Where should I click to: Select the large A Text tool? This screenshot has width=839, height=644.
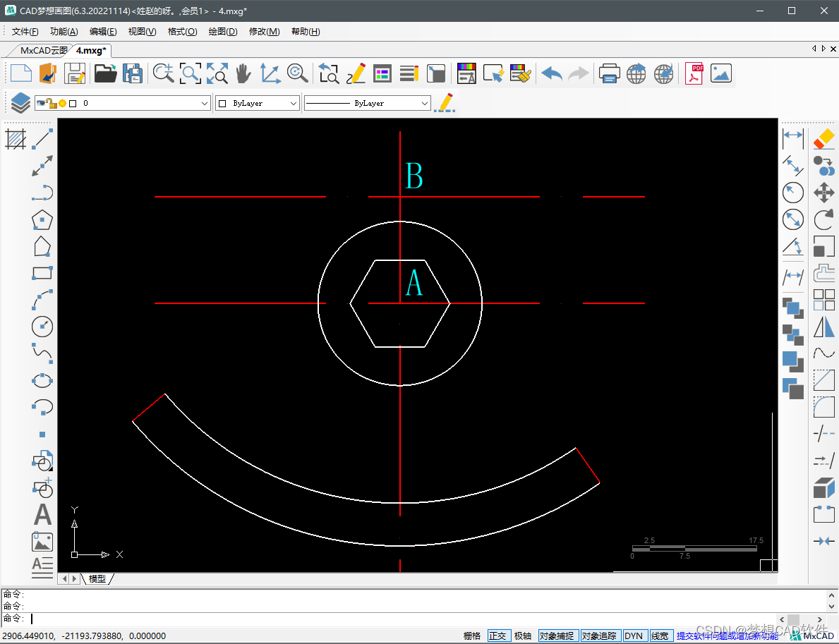(x=43, y=514)
